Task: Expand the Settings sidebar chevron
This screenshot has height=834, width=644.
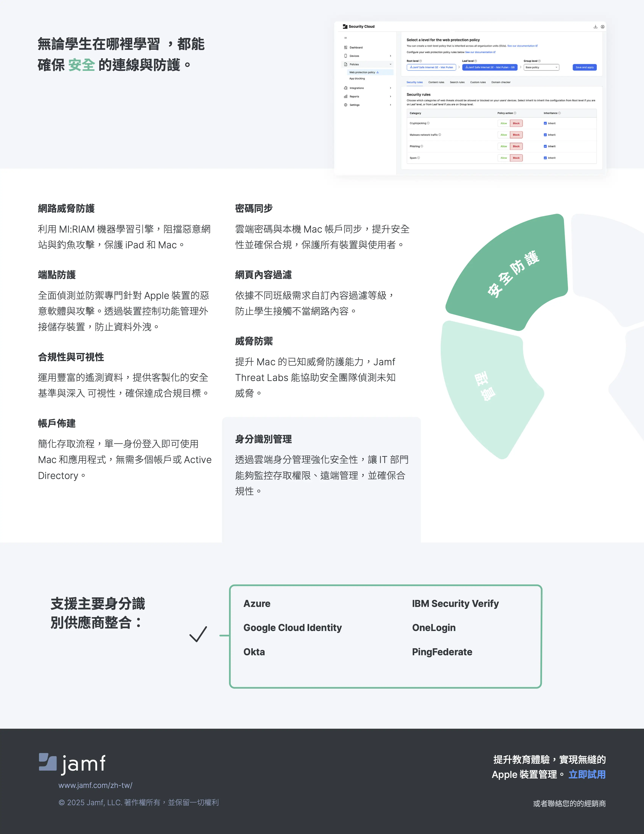Action: (x=390, y=105)
